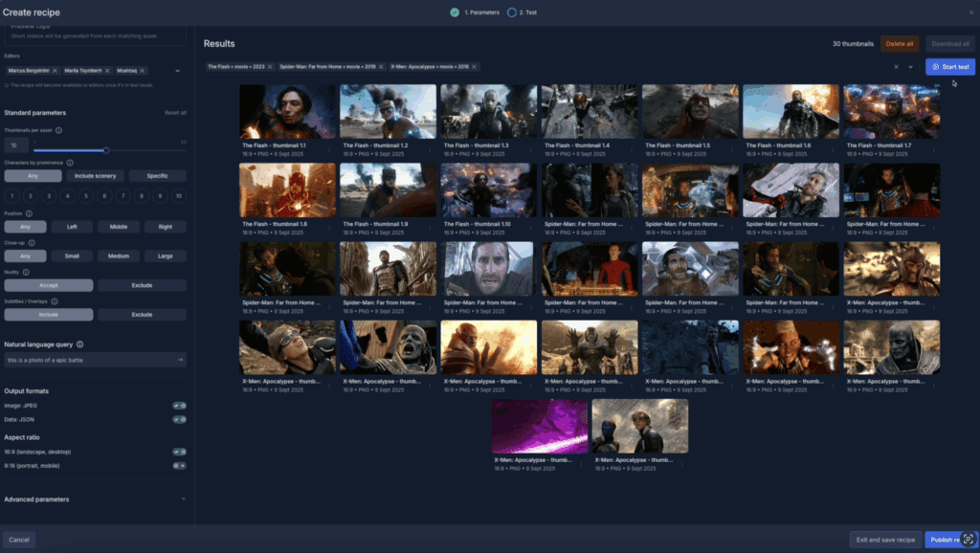The height and width of the screenshot is (553, 980).
Task: Remove Spider-Man: Far from Home filter chip
Action: coord(381,67)
